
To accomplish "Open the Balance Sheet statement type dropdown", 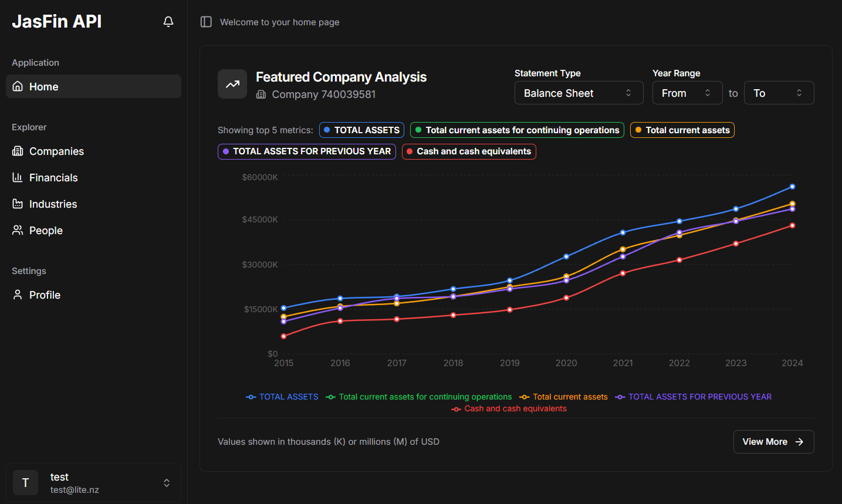I will tap(579, 93).
